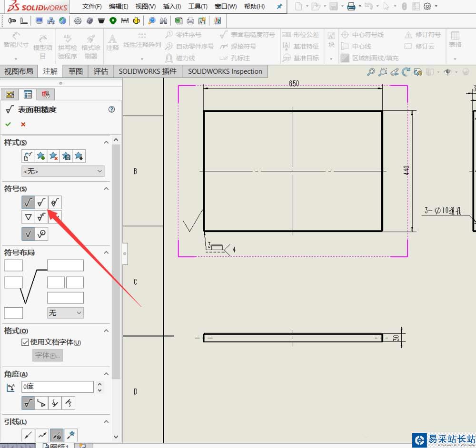Select the upright symbol orientation button
Screen dimensions: 476x448
(28, 403)
